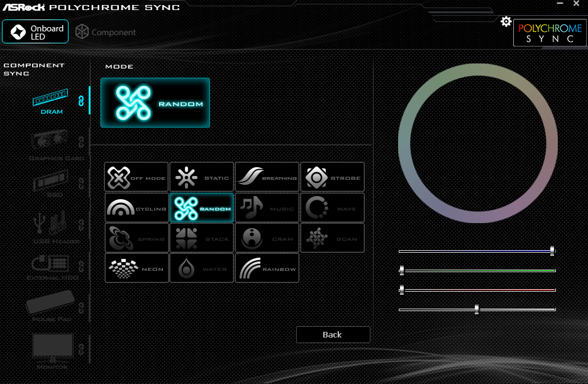The height and width of the screenshot is (384, 588).
Task: Choose the Breathing lighting effect
Action: [x=267, y=177]
